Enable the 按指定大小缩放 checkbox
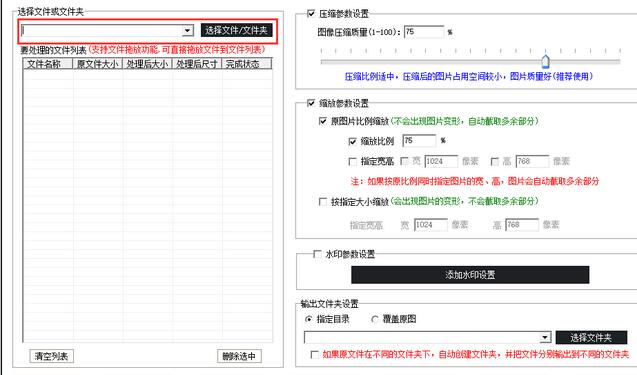Screen dimensions: 637x375 click(x=323, y=202)
